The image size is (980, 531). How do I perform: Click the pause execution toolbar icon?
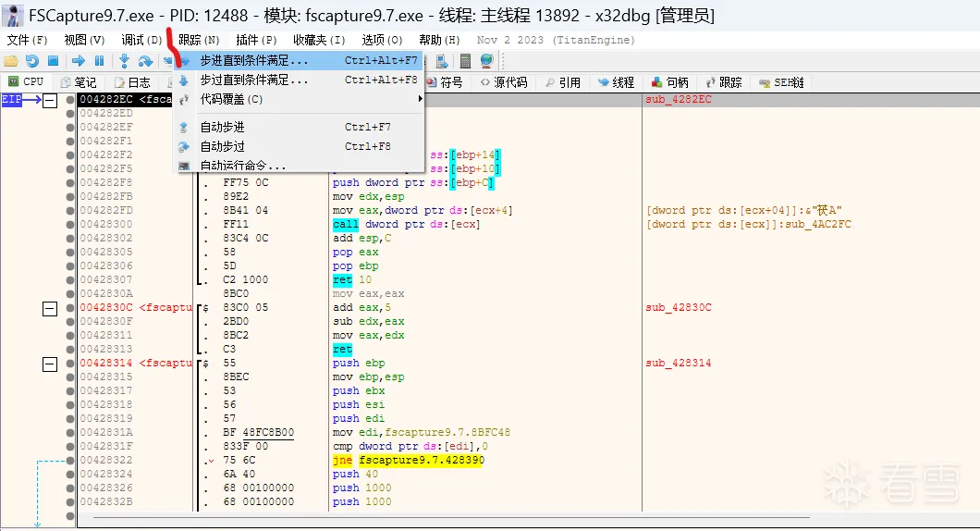(x=99, y=61)
